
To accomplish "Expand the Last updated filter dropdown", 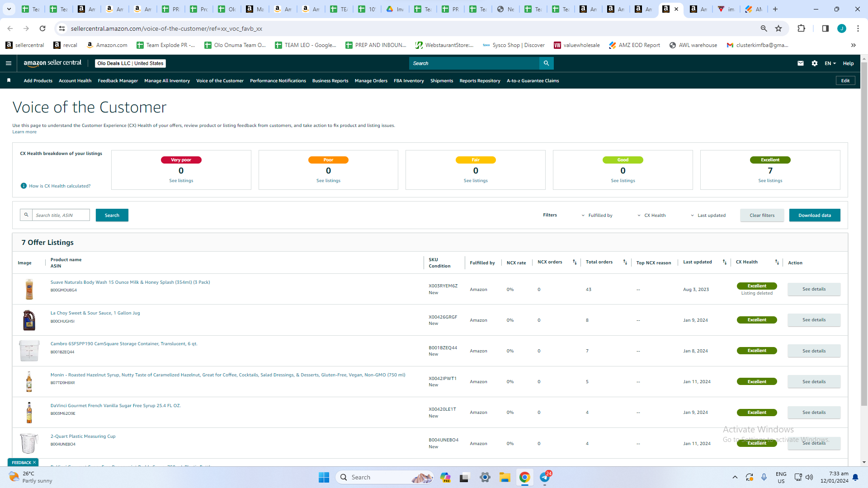I will click(x=708, y=216).
